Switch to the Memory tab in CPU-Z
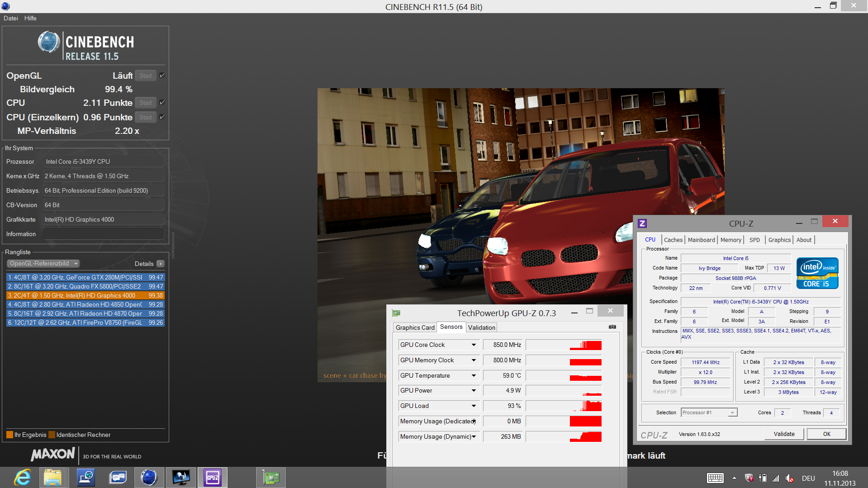 click(x=731, y=240)
